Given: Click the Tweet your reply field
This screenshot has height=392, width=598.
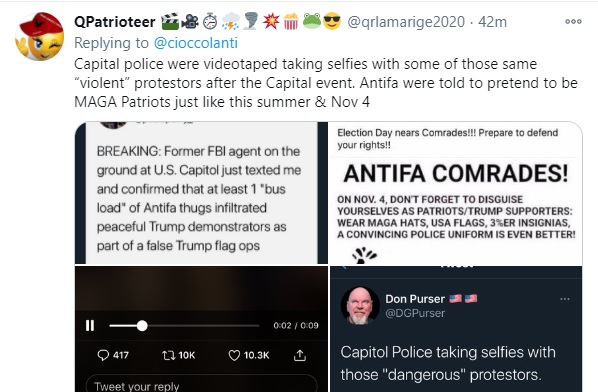Looking at the screenshot, I should click(x=201, y=384).
